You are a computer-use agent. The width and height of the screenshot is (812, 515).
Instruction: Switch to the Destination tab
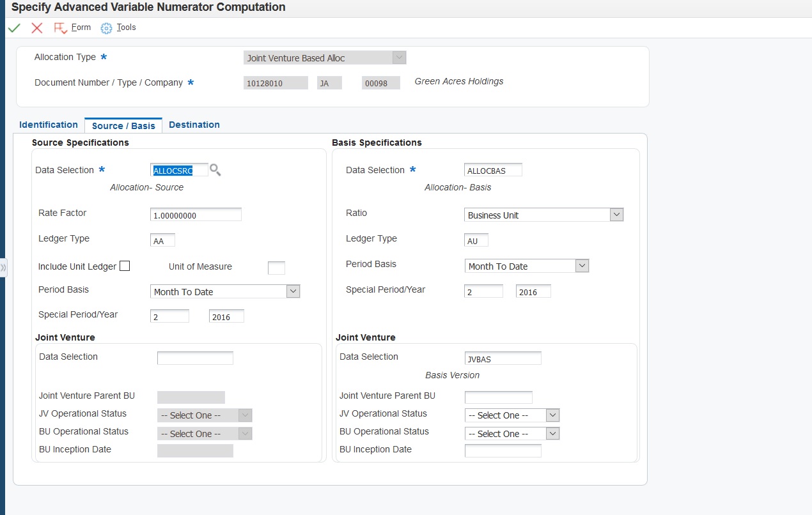point(194,125)
